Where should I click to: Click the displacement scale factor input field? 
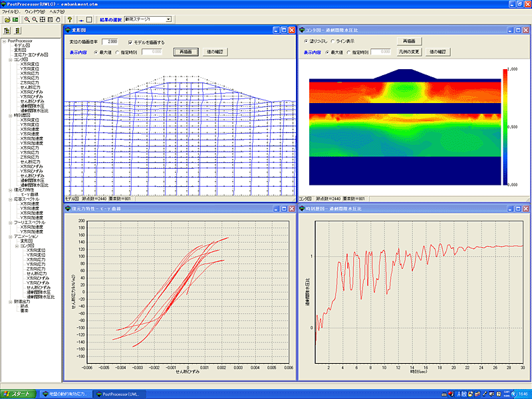109,42
